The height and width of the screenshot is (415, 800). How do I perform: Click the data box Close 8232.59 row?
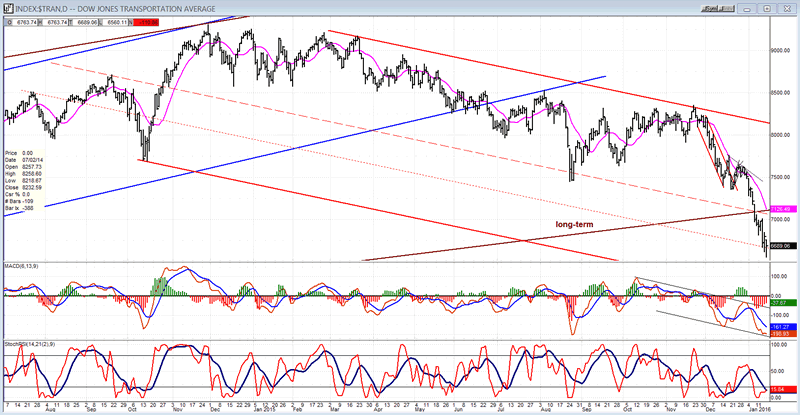[x=21, y=188]
